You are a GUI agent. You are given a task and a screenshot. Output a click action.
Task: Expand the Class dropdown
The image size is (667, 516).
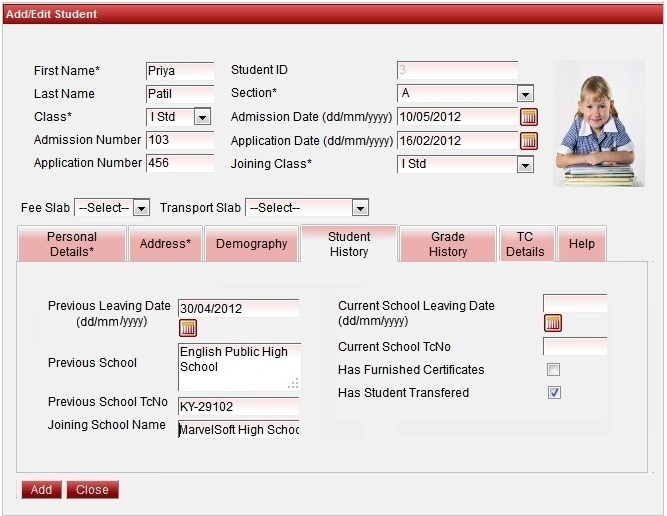202,117
